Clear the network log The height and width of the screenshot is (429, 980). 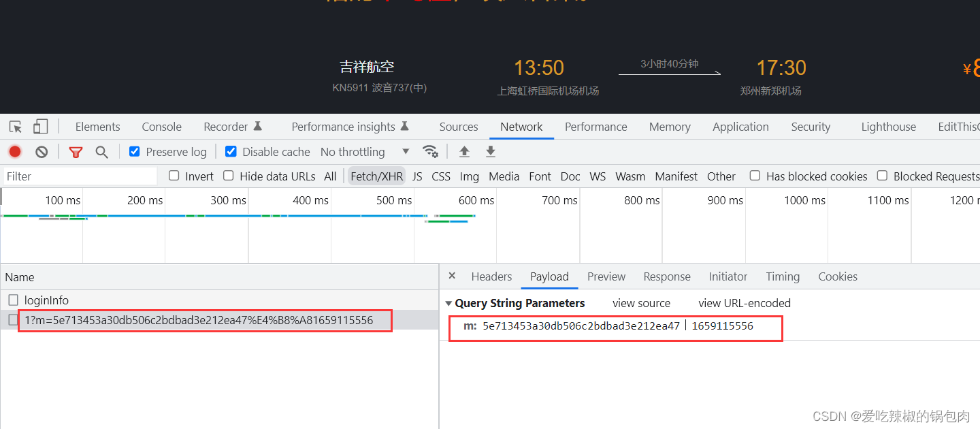[42, 152]
